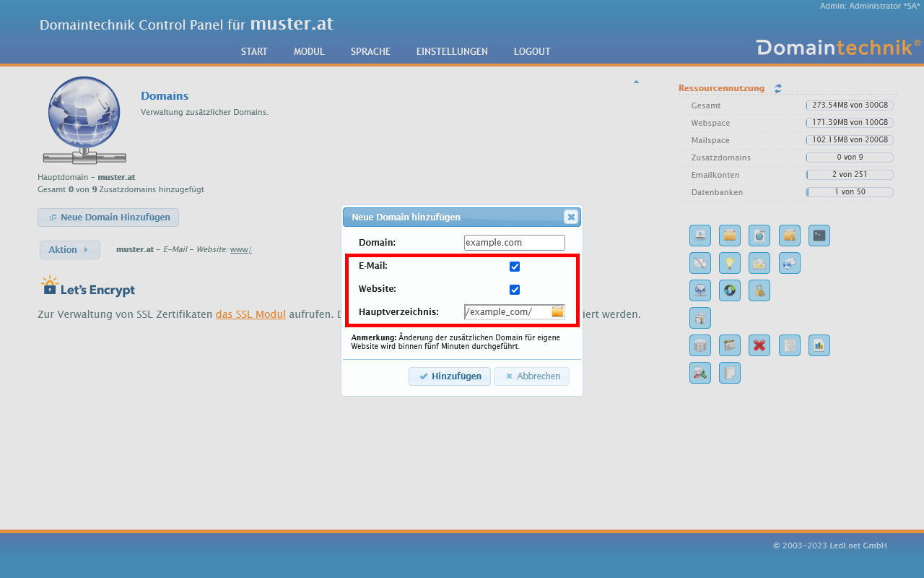924x578 pixels.
Task: Open the EINSTELLUNGEN menu
Action: coord(452,51)
